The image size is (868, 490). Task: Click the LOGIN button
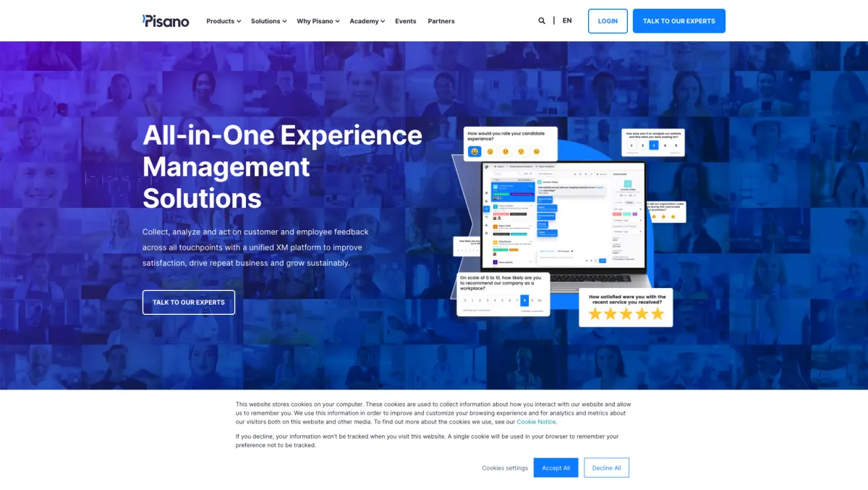click(x=608, y=21)
